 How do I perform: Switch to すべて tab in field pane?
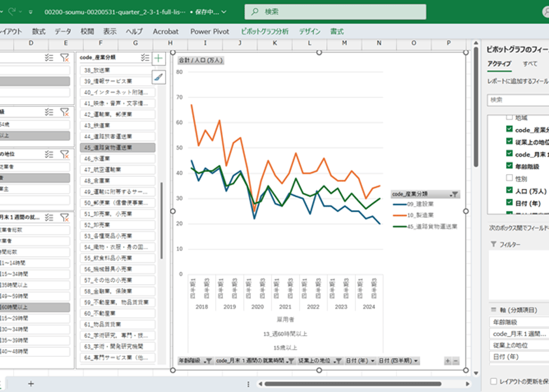tap(530, 64)
